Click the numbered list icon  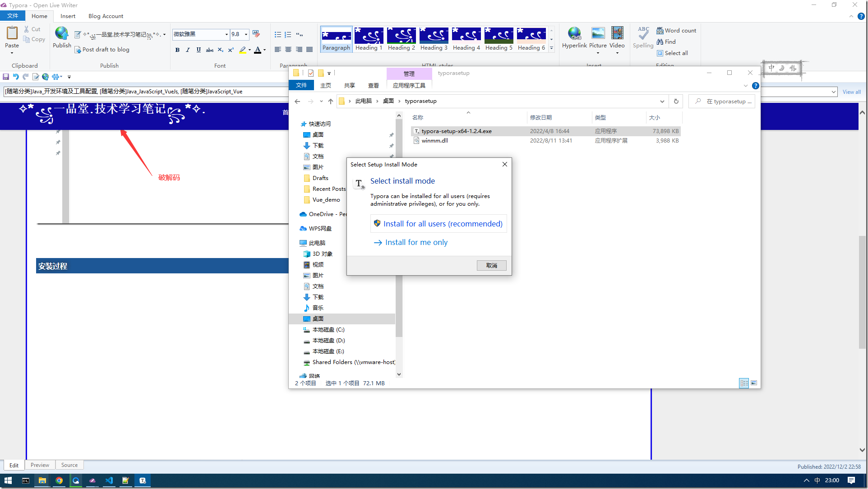click(x=288, y=34)
